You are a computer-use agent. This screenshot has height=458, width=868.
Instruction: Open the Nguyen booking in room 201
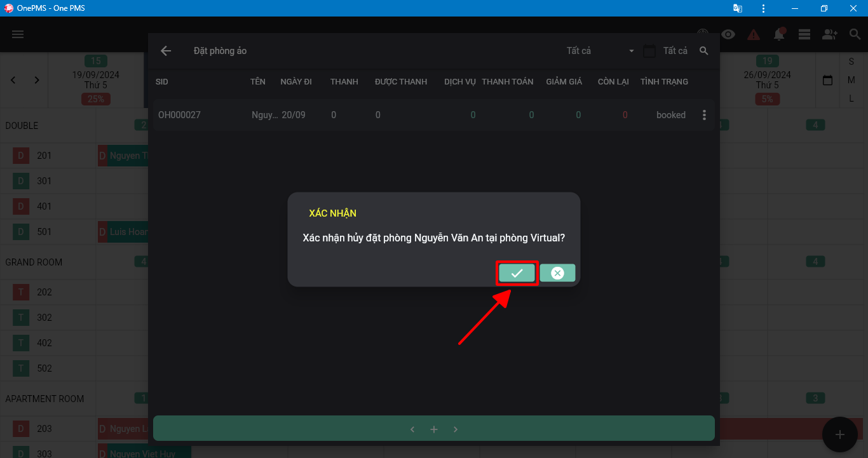[123, 156]
